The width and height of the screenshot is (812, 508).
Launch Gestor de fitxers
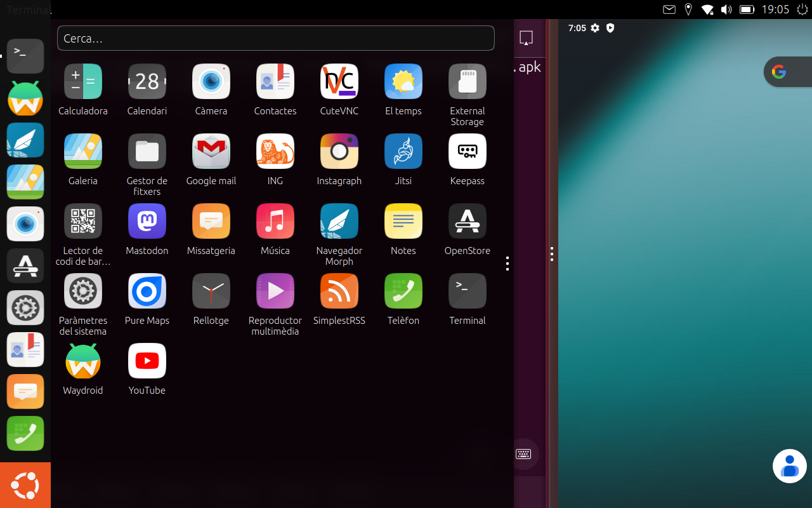pos(147,151)
